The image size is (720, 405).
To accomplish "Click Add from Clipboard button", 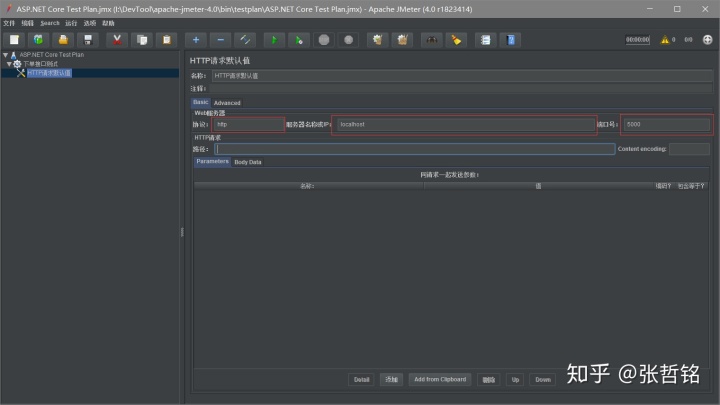I will [x=440, y=380].
